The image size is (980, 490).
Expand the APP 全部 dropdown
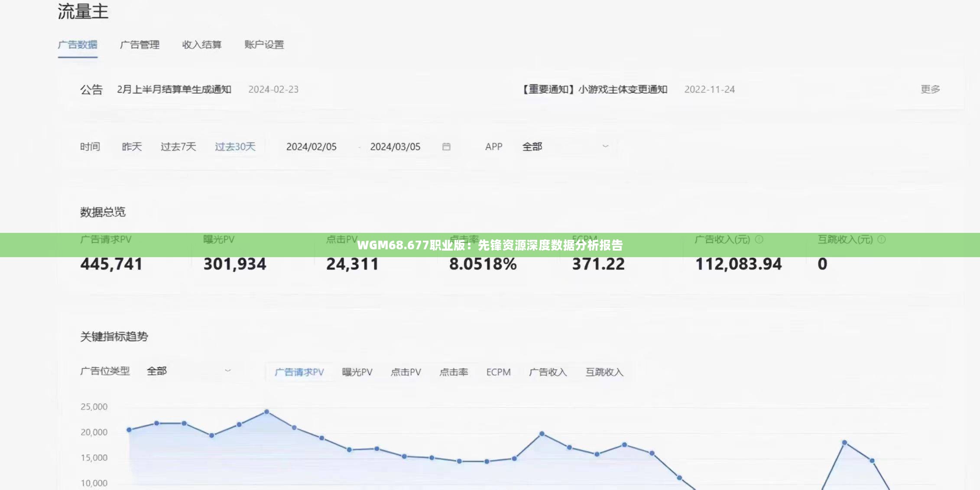coord(565,147)
